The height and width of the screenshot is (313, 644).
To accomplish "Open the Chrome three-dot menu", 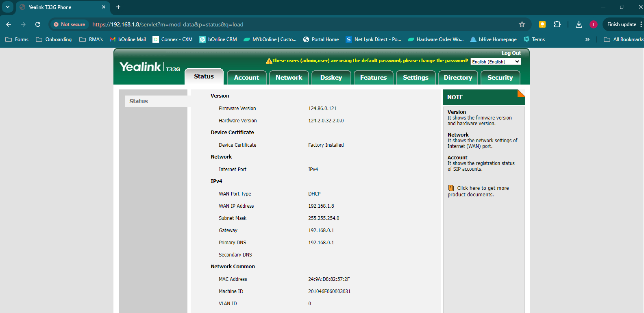I will click(641, 24).
